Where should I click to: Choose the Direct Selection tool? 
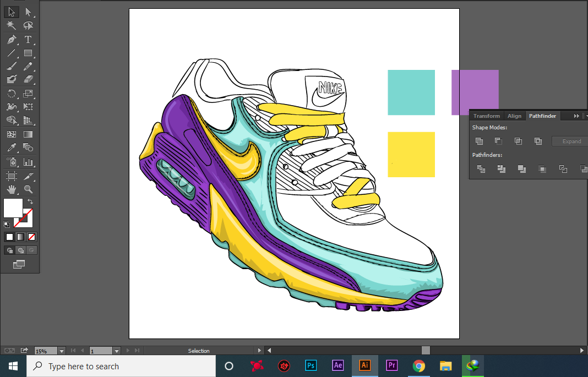coord(28,12)
